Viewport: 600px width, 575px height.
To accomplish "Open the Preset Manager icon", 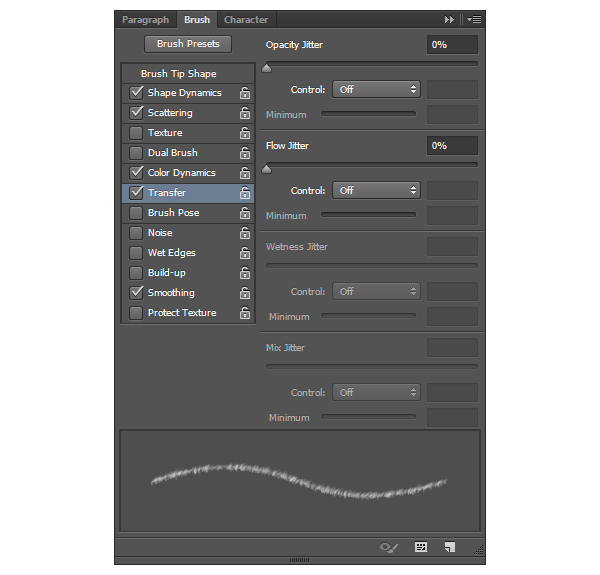I will [421, 547].
